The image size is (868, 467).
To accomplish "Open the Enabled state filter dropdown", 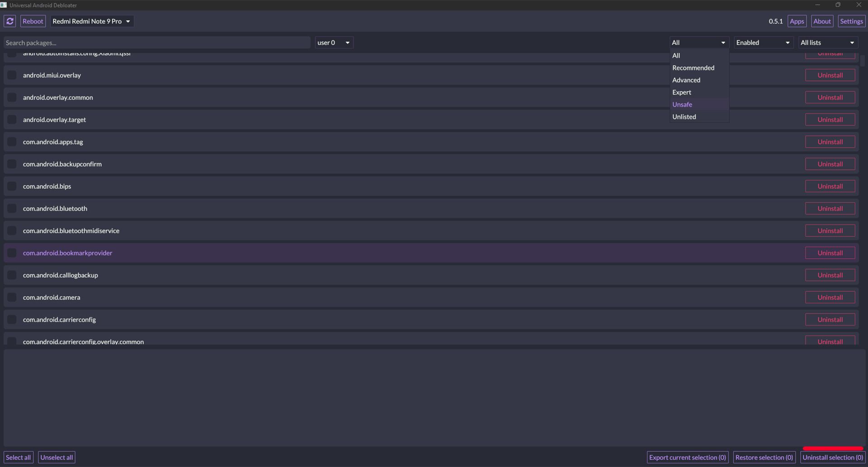I will point(763,42).
